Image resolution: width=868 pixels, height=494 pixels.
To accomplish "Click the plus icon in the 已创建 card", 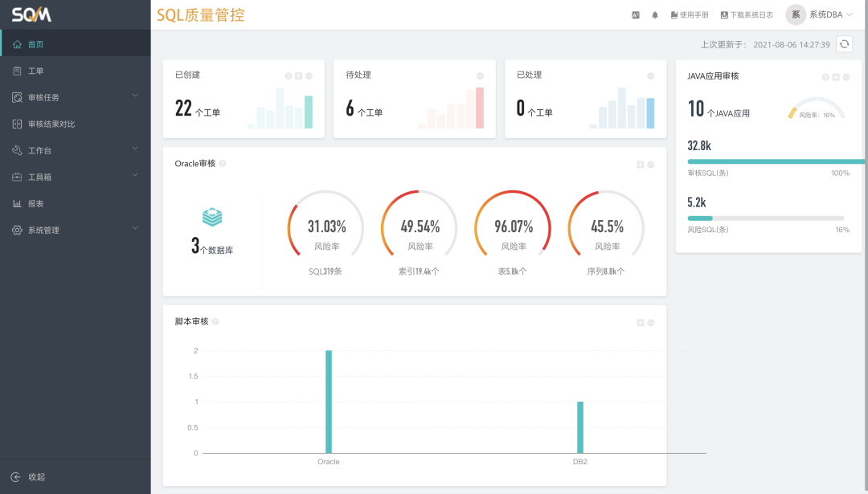I will click(x=298, y=76).
